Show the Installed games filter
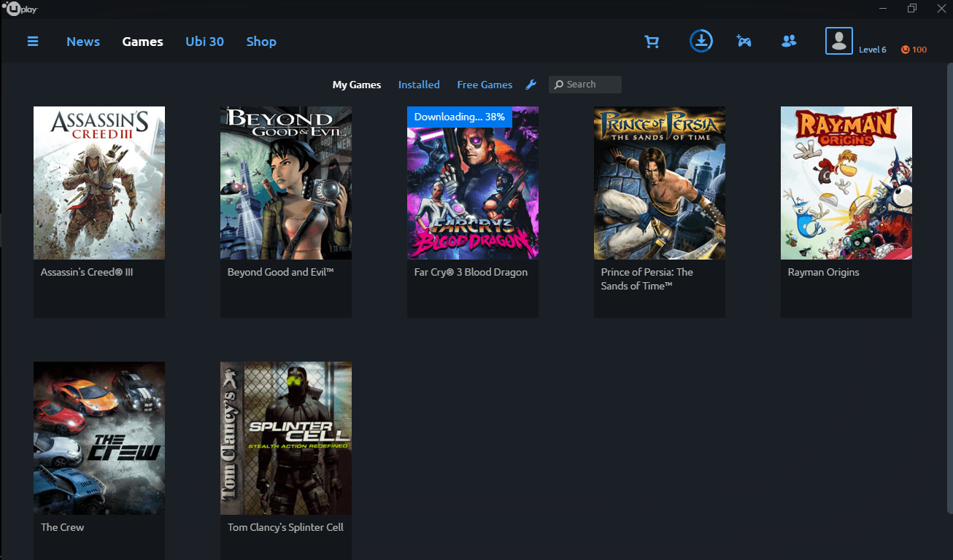This screenshot has width=953, height=560. 419,85
